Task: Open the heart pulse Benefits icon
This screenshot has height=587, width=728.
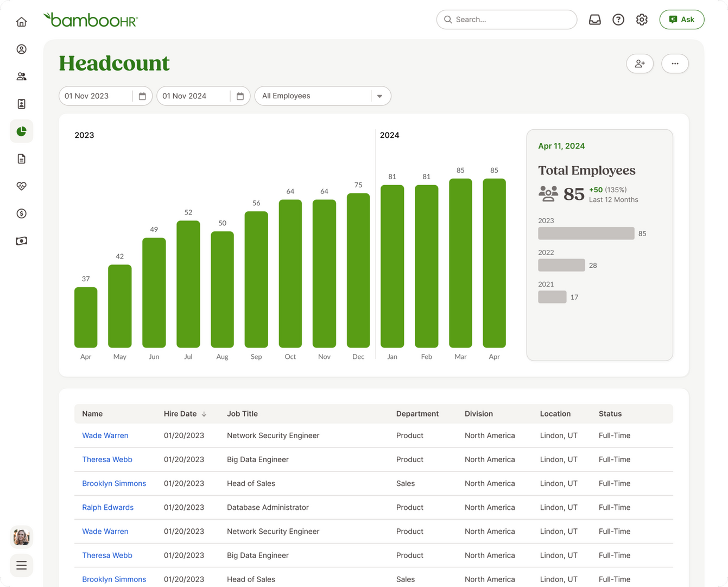Action: 21,186
